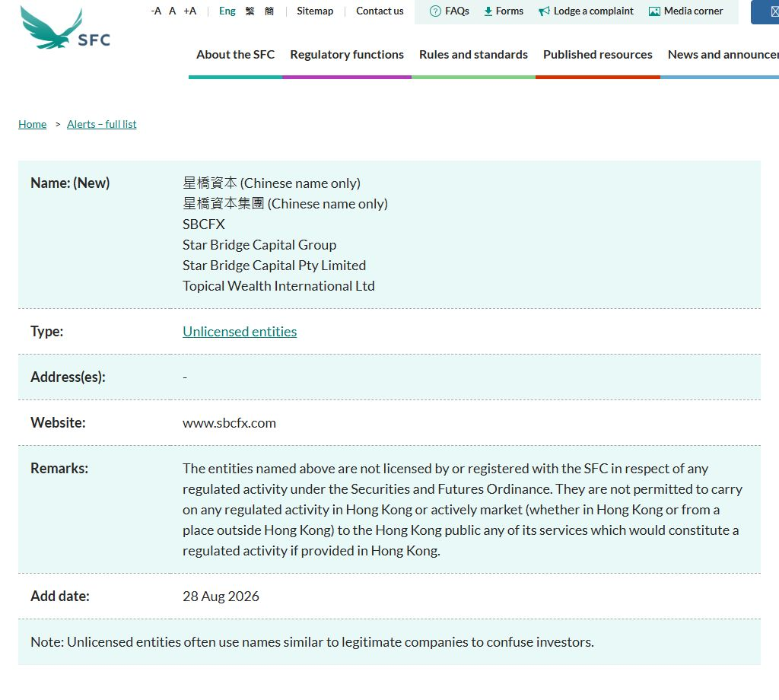Open the FAQs link text
This screenshot has width=779, height=700.
click(457, 11)
